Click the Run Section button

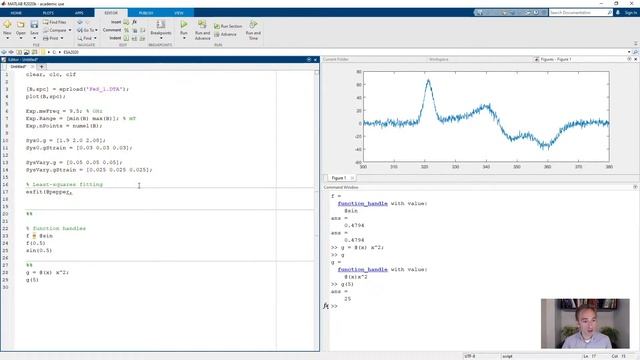[x=228, y=26]
